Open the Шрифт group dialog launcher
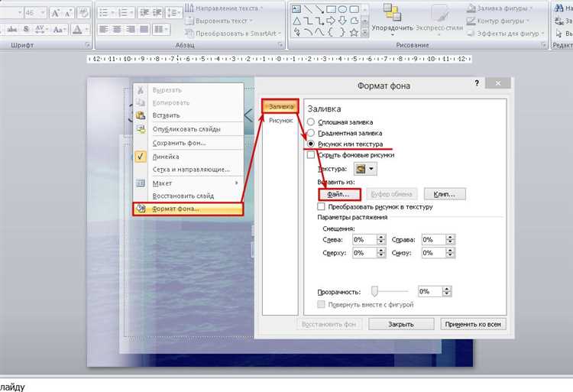 tap(87, 45)
